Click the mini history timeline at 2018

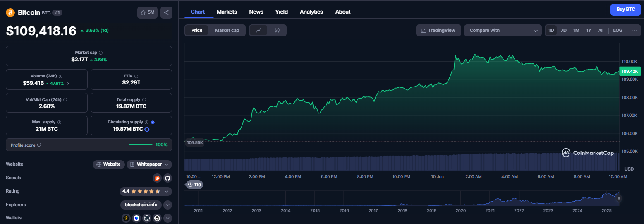(x=402, y=210)
